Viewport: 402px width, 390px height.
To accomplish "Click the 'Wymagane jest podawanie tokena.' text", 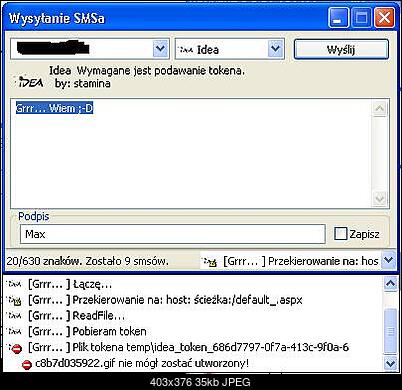I will tap(161, 71).
